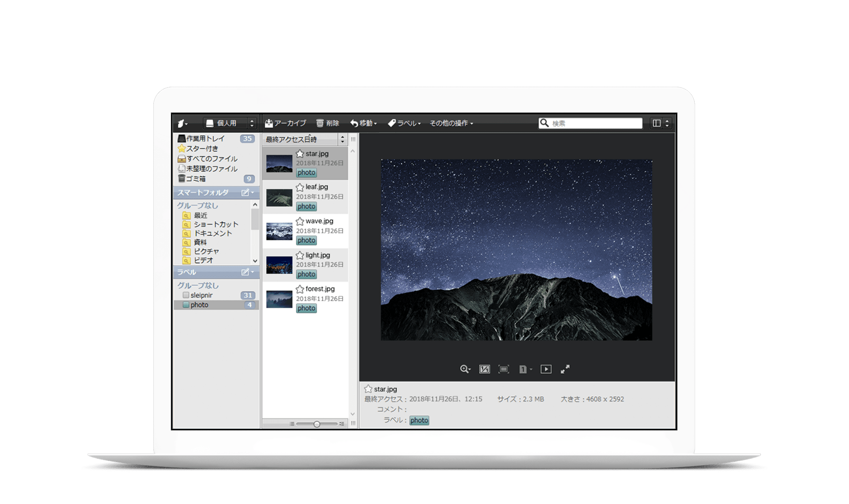The image size is (849, 504).
Task: Star the leaf.jpg file
Action: 300,187
